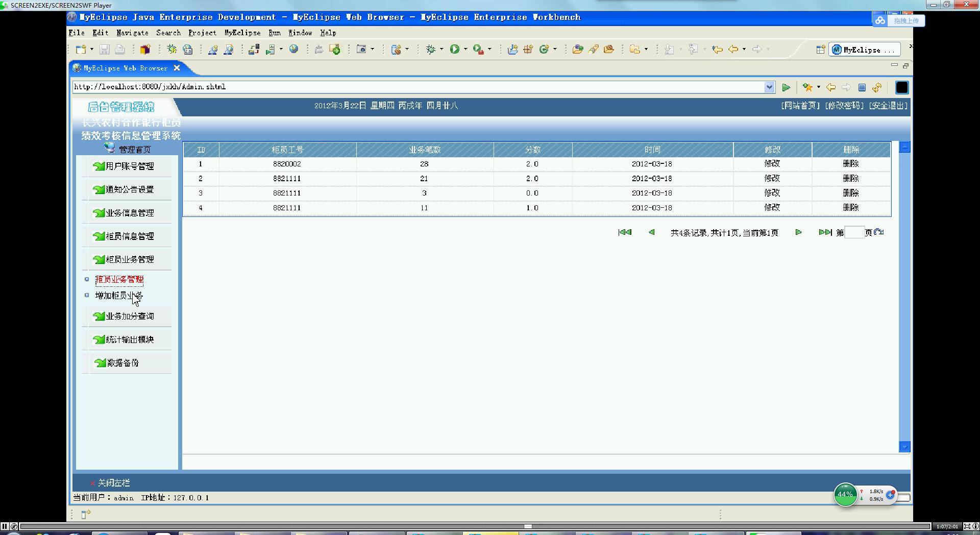
Task: Click the browser back arrow icon
Action: point(831,87)
